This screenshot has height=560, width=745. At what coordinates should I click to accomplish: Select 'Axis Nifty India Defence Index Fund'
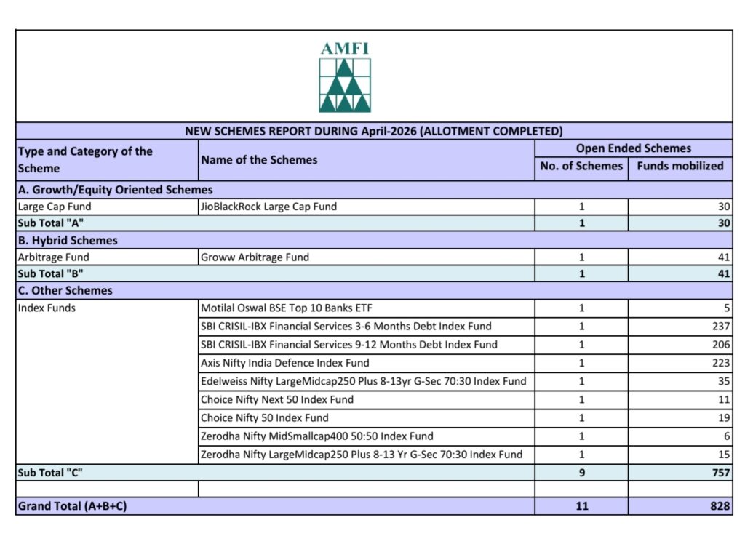(x=284, y=363)
